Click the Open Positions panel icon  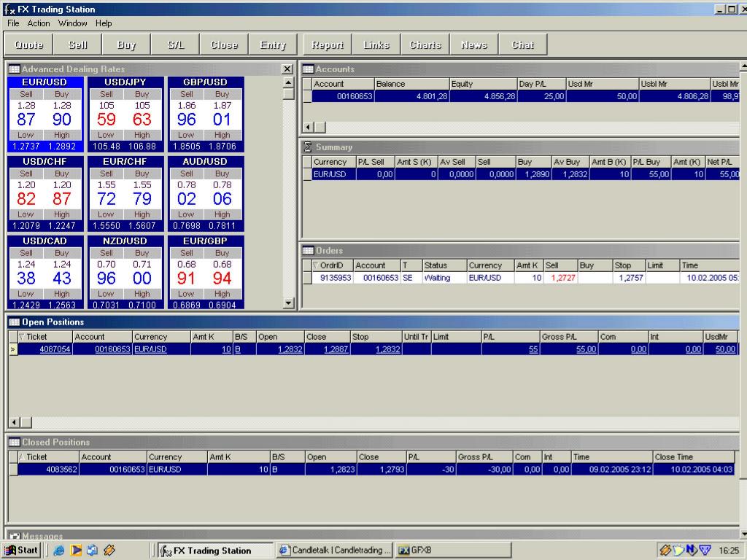tap(14, 322)
